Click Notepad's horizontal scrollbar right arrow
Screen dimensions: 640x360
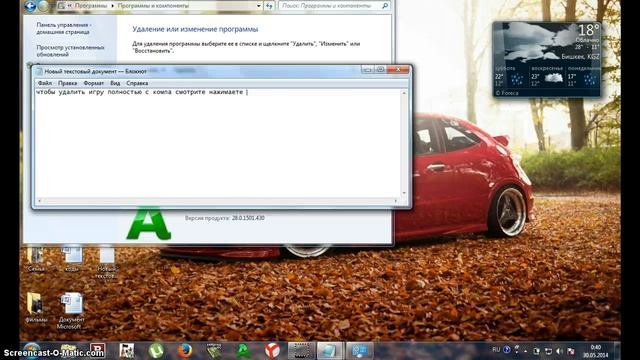pyautogui.click(x=396, y=200)
